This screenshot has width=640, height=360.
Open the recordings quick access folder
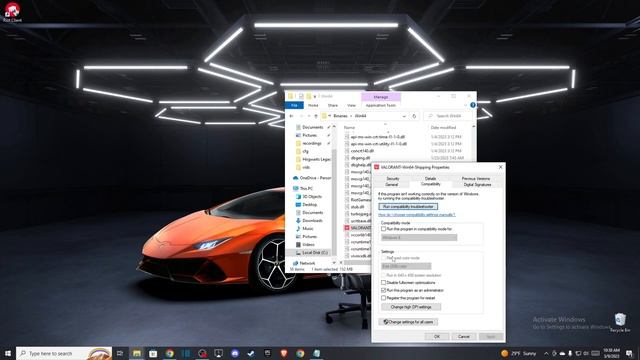click(309, 143)
